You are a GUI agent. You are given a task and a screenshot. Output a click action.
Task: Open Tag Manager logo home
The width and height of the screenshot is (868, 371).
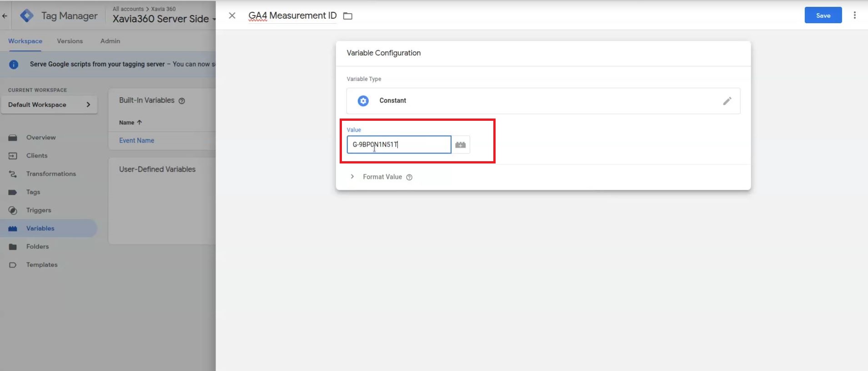tap(27, 16)
